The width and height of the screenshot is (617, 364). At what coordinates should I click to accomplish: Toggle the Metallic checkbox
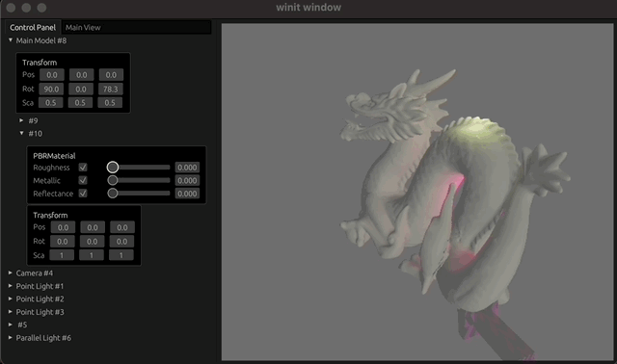[83, 180]
